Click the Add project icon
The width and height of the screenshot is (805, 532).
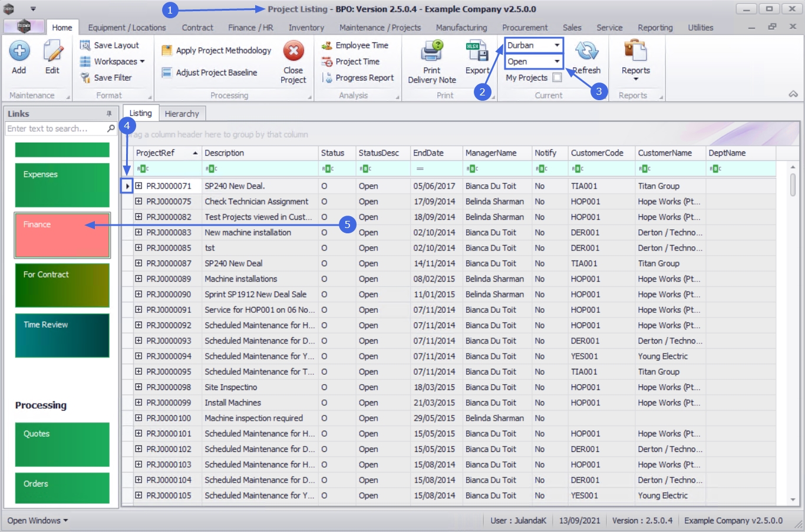[x=19, y=51]
